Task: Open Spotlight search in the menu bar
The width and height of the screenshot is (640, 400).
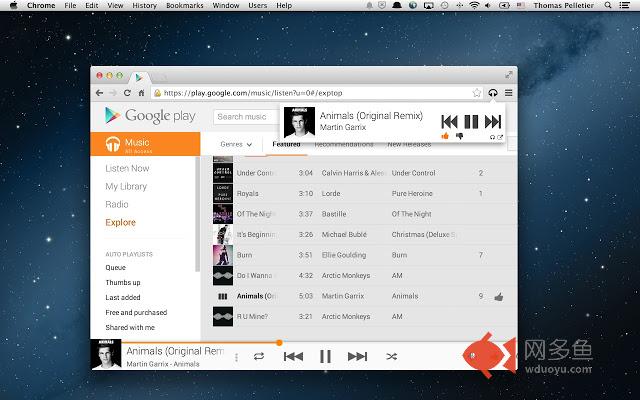Action: [x=608, y=5]
